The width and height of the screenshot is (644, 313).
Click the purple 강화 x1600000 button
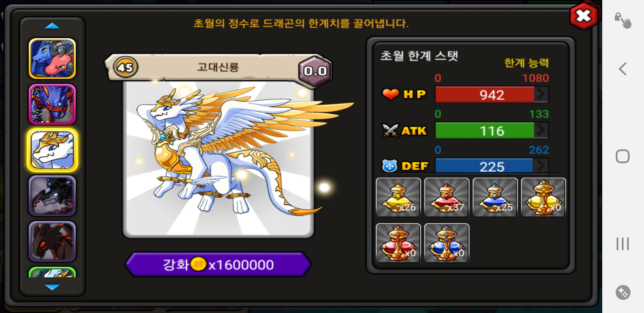pyautogui.click(x=218, y=265)
